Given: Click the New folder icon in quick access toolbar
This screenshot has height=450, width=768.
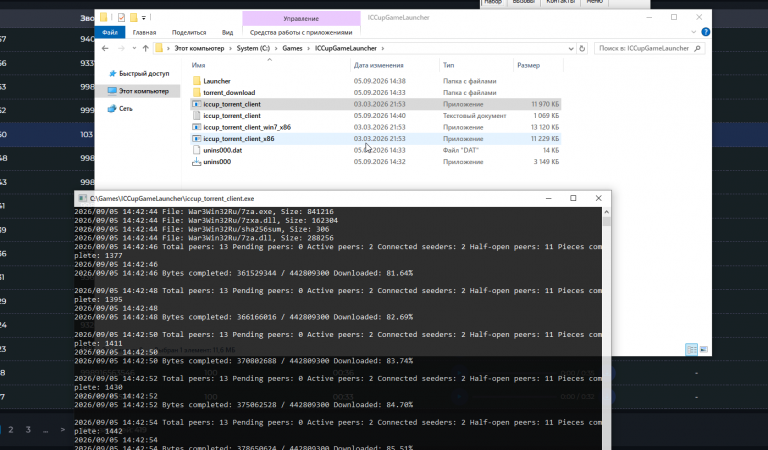Looking at the screenshot, I should [133, 18].
